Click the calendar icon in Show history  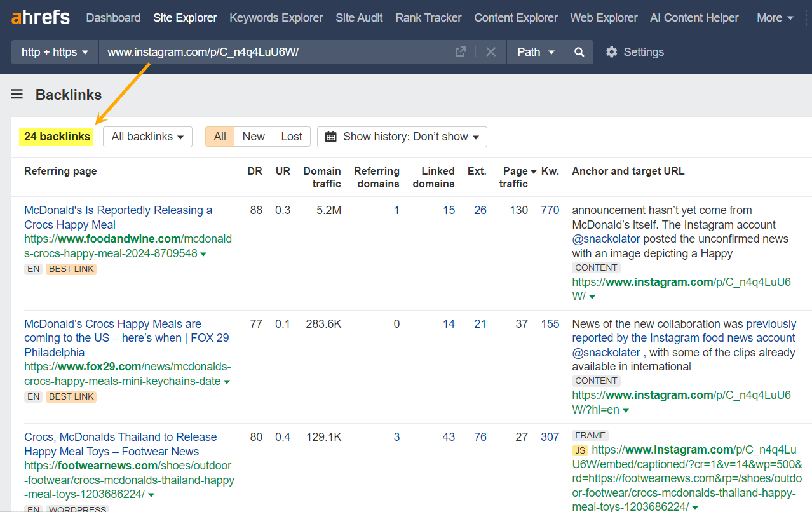click(333, 136)
